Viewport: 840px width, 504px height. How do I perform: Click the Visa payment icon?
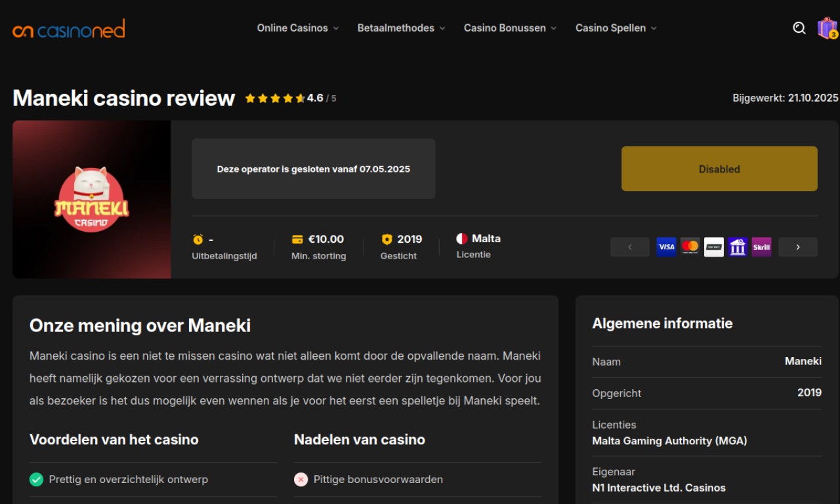pyautogui.click(x=666, y=247)
